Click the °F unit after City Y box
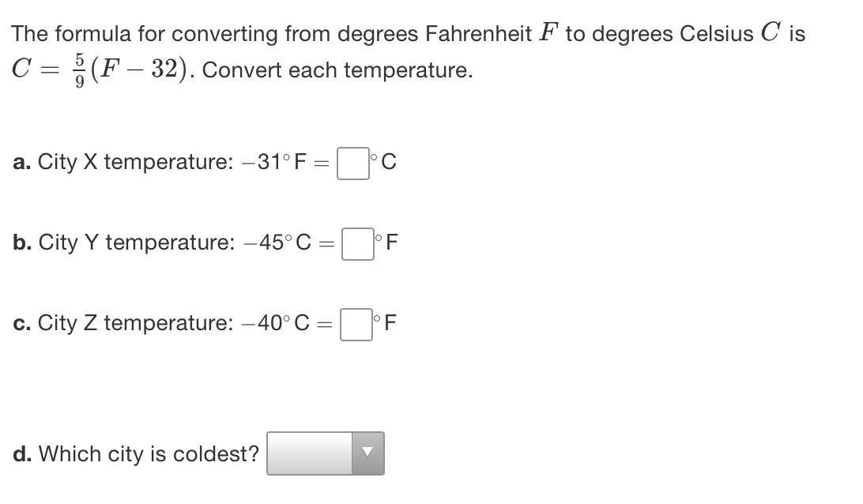The height and width of the screenshot is (504, 863). click(x=388, y=243)
